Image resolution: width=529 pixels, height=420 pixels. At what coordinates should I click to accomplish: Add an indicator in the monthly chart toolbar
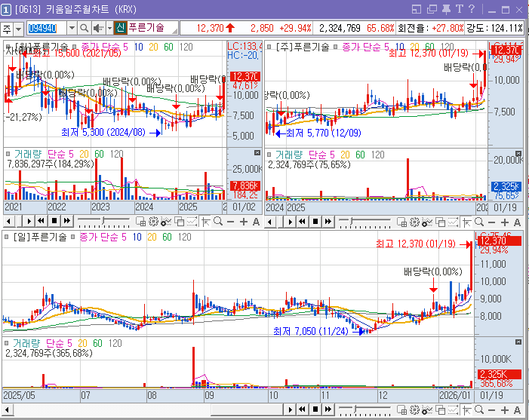tap(166, 222)
